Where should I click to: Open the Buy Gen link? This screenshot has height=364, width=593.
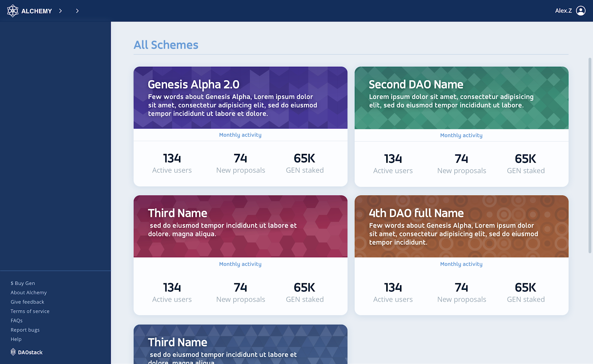click(23, 283)
